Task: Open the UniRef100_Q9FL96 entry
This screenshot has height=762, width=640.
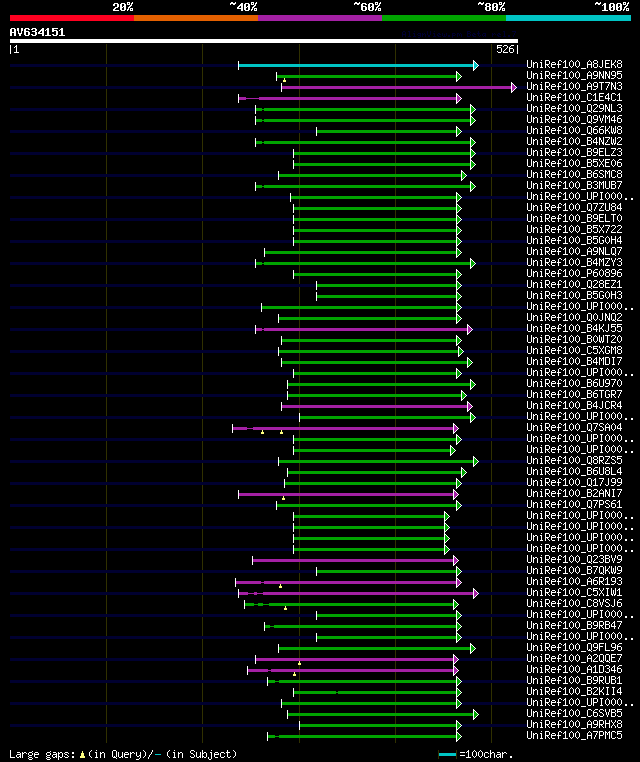Action: coord(574,648)
